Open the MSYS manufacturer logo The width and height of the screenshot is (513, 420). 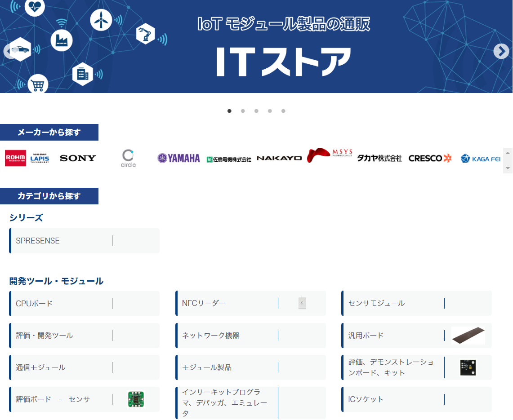[x=330, y=155]
